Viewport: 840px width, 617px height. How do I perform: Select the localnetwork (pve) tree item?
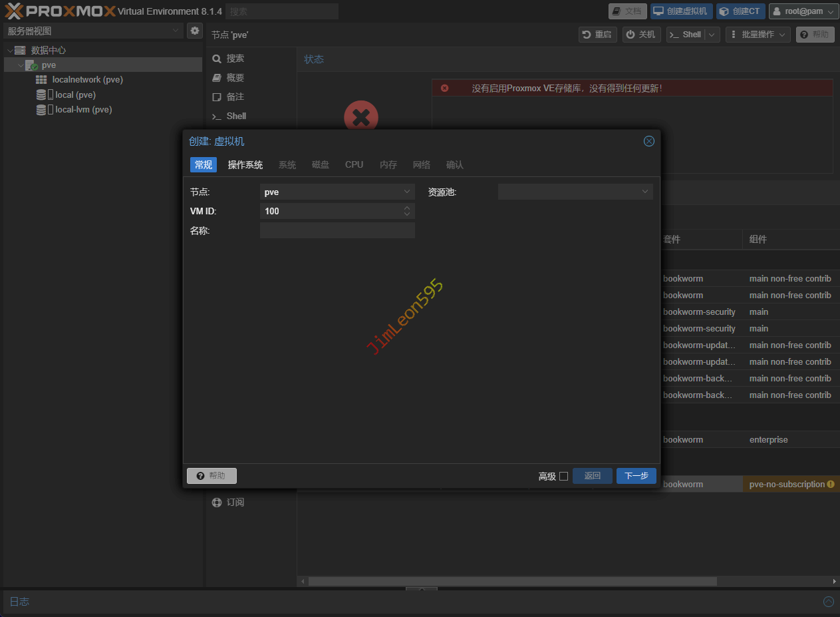click(87, 80)
